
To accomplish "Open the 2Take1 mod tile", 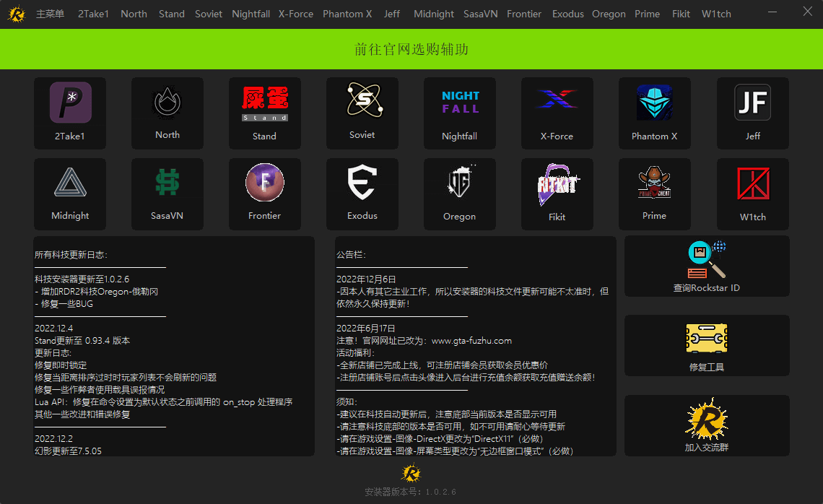I will pyautogui.click(x=70, y=113).
